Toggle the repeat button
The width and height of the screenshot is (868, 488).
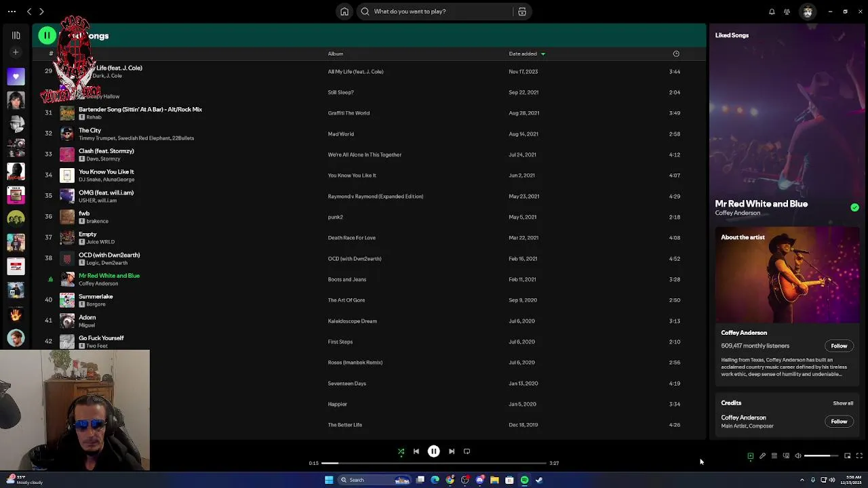[x=467, y=451]
